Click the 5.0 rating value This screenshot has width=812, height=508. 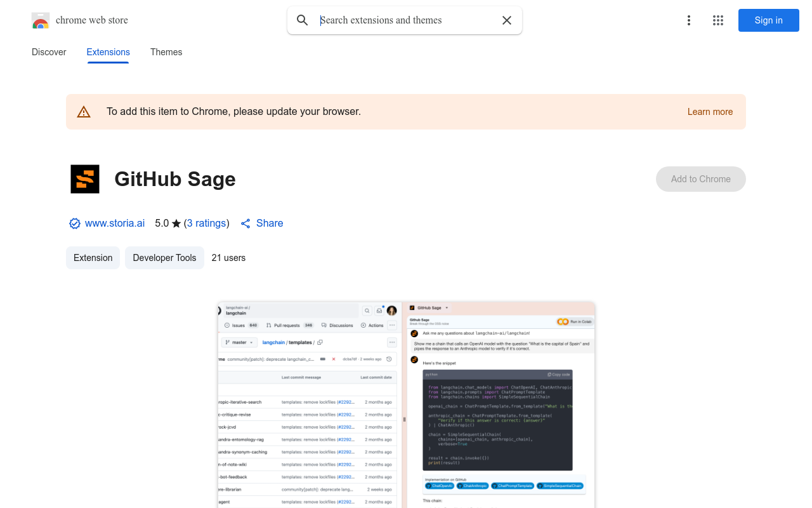162,224
